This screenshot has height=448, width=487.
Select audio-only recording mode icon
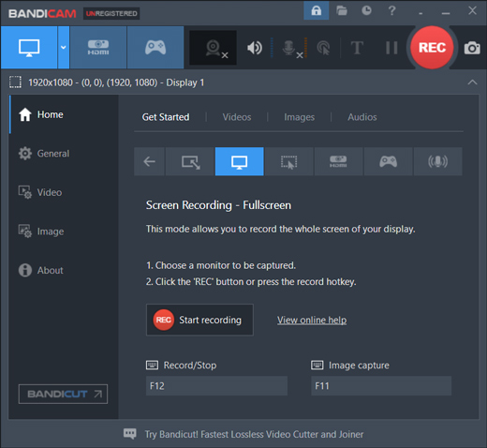point(437,161)
